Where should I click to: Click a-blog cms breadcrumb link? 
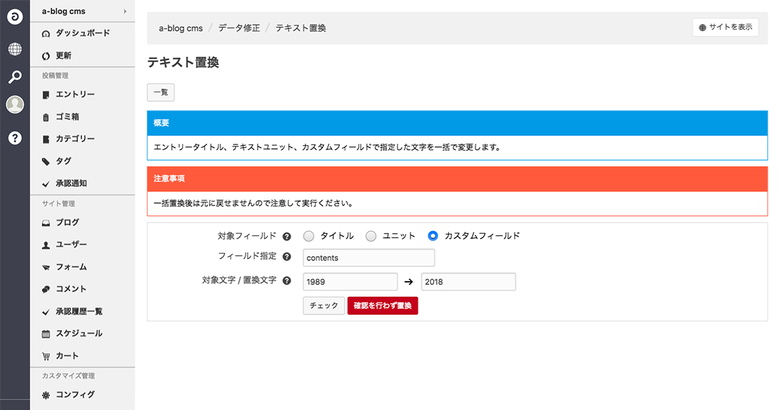[181, 28]
